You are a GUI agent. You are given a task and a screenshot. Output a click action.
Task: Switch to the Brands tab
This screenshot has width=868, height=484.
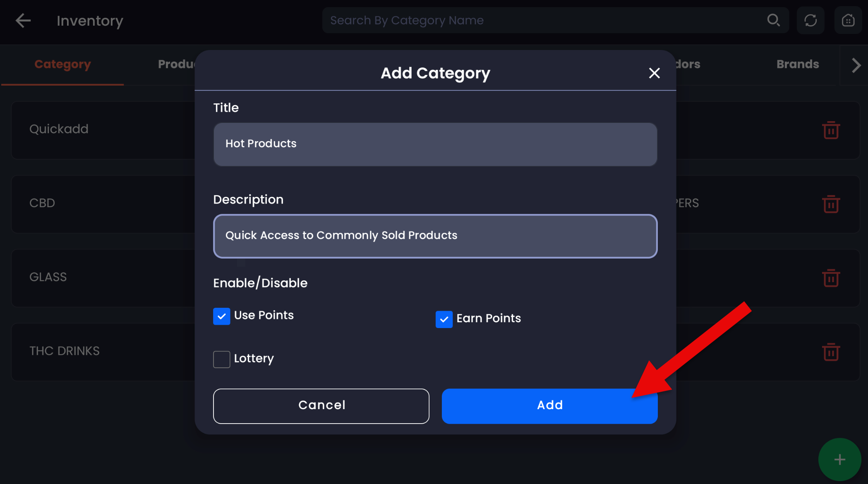click(x=797, y=65)
